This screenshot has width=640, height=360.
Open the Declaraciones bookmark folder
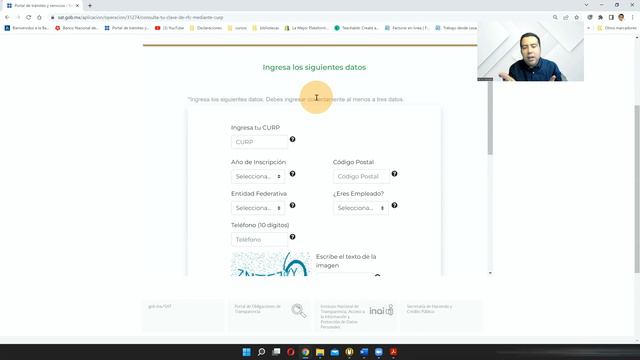(206, 28)
